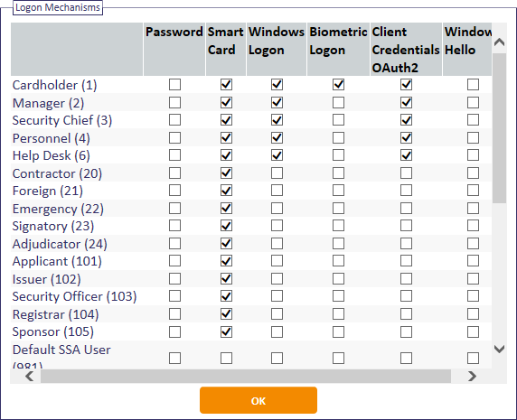The image size is (517, 420).
Task: Click the scroll up arrow icon
Action: (x=499, y=42)
